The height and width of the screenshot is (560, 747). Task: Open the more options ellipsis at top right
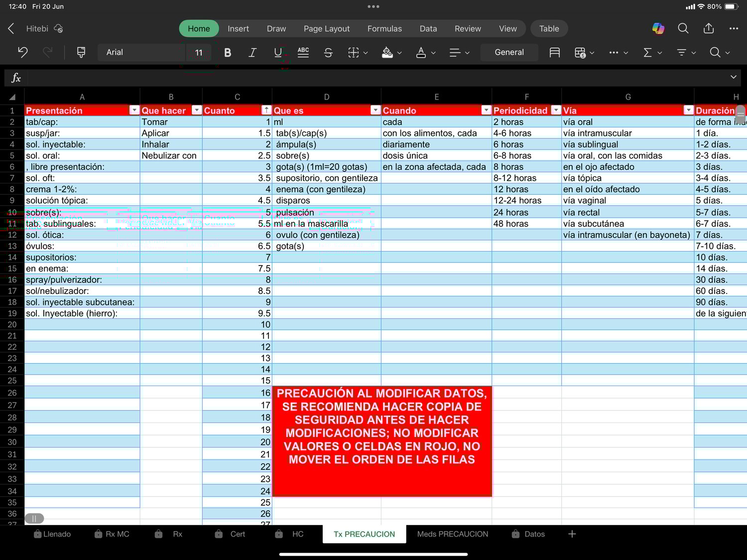734,28
